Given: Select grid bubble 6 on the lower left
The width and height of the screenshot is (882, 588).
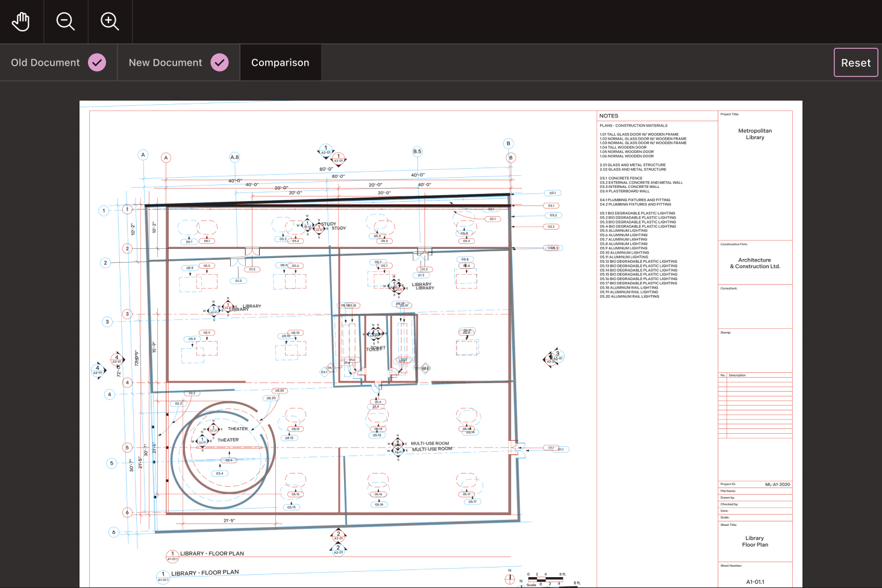Looking at the screenshot, I should (127, 512).
